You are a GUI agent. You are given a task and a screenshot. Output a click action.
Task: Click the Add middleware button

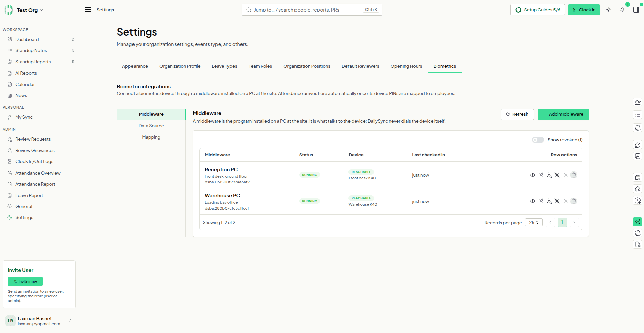pyautogui.click(x=563, y=114)
